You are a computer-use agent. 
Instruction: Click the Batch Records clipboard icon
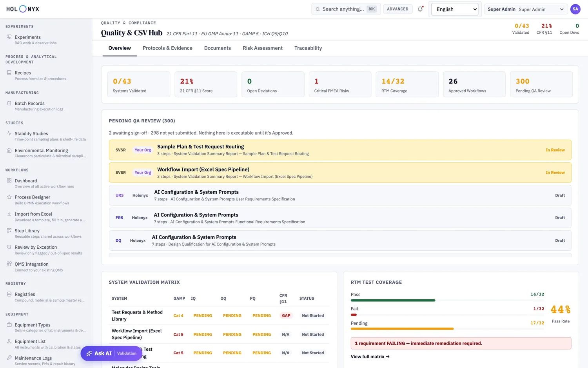click(9, 103)
